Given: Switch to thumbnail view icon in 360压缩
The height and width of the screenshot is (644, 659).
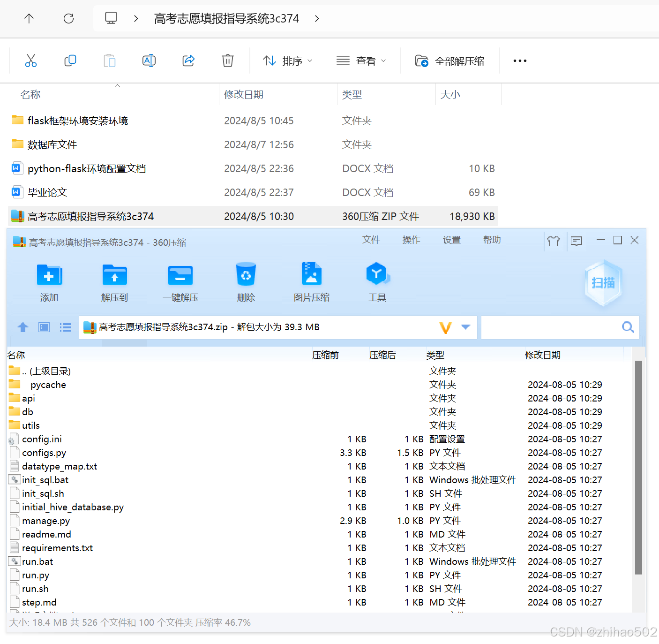Looking at the screenshot, I should click(x=45, y=327).
